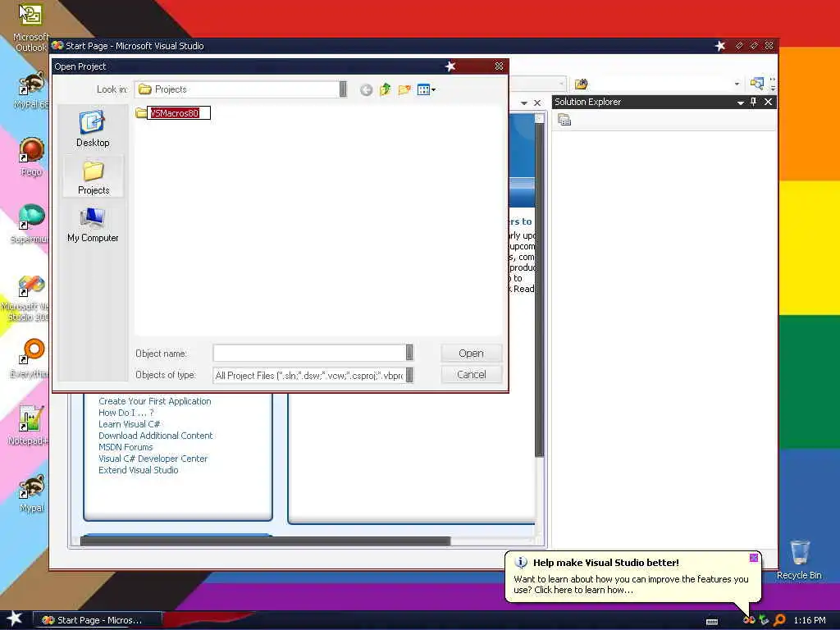Screen dimensions: 840x630
Task: Click Find in Files toolbar icon
Action: [x=582, y=84]
